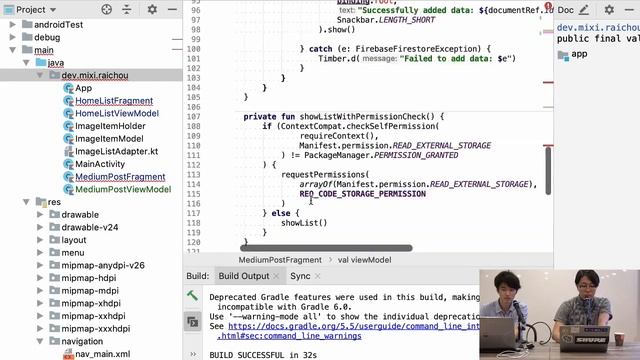
Task: Hide the Project panel with minus icon
Action: [x=172, y=9]
